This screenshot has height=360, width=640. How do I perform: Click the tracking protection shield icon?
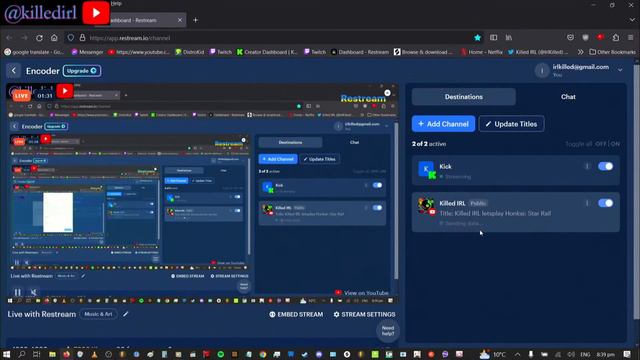(71, 38)
